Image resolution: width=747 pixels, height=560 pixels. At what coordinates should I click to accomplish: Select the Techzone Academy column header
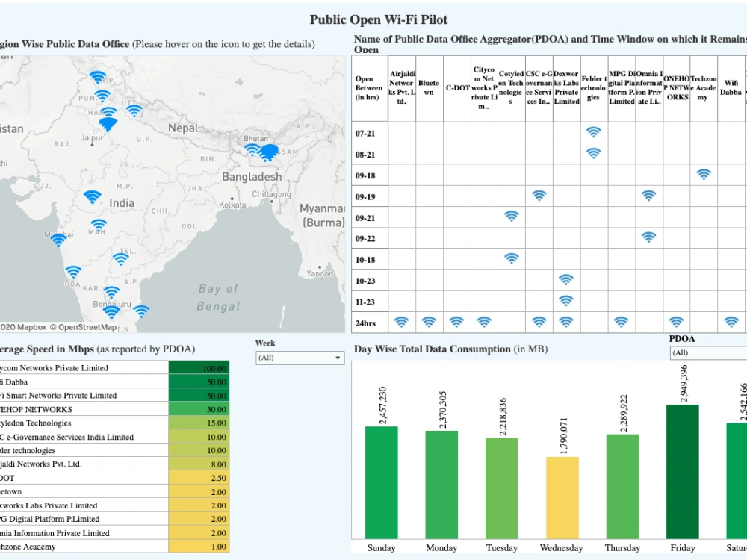point(703,87)
